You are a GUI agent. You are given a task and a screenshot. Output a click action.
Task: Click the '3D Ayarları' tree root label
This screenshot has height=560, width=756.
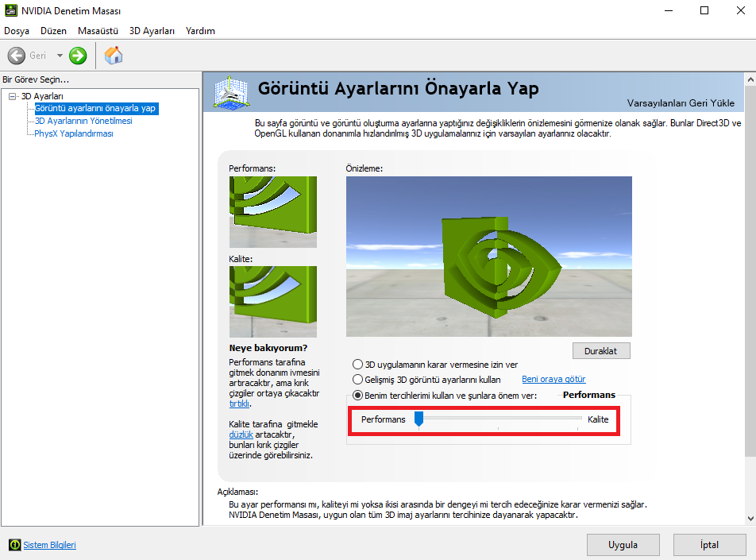[42, 96]
